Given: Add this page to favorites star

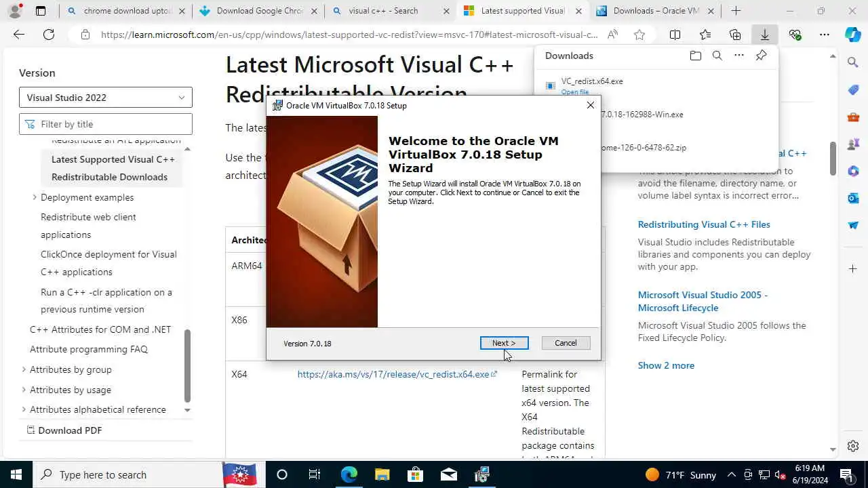Looking at the screenshot, I should pyautogui.click(x=639, y=35).
